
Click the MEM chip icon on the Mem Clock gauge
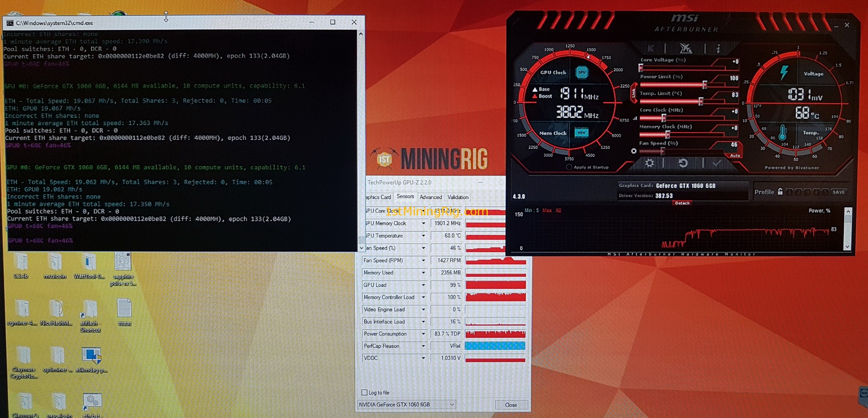[581, 133]
